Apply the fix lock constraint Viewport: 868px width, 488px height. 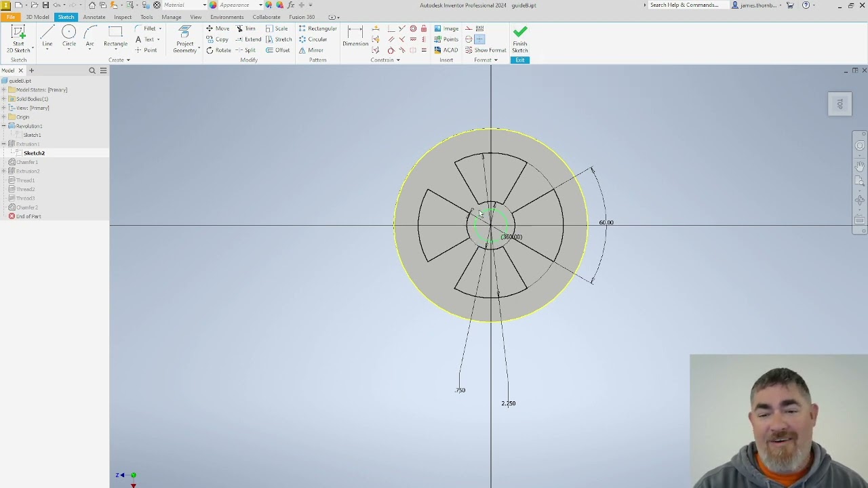tap(424, 28)
